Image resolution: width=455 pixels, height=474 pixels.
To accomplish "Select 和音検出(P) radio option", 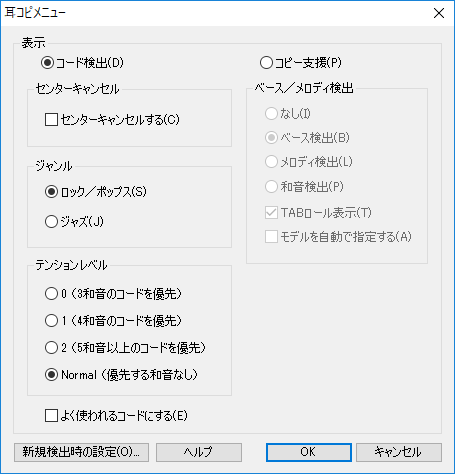I will [x=304, y=187].
